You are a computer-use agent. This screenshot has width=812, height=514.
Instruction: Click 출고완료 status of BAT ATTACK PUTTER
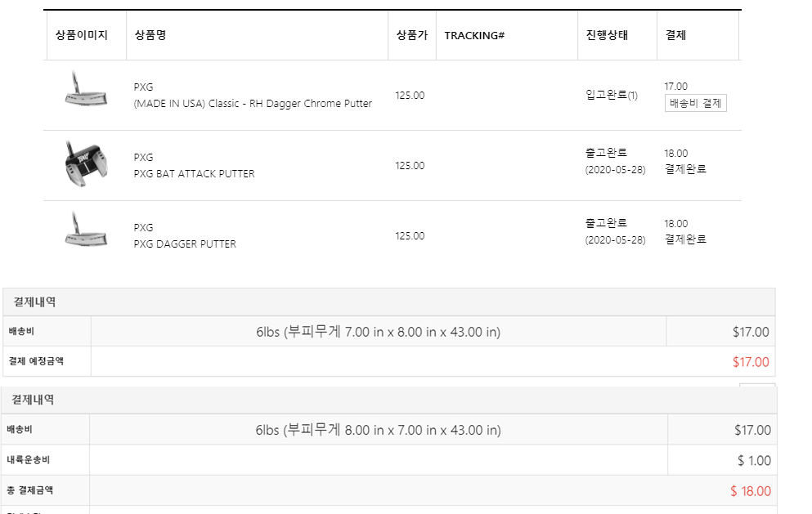pyautogui.click(x=607, y=153)
